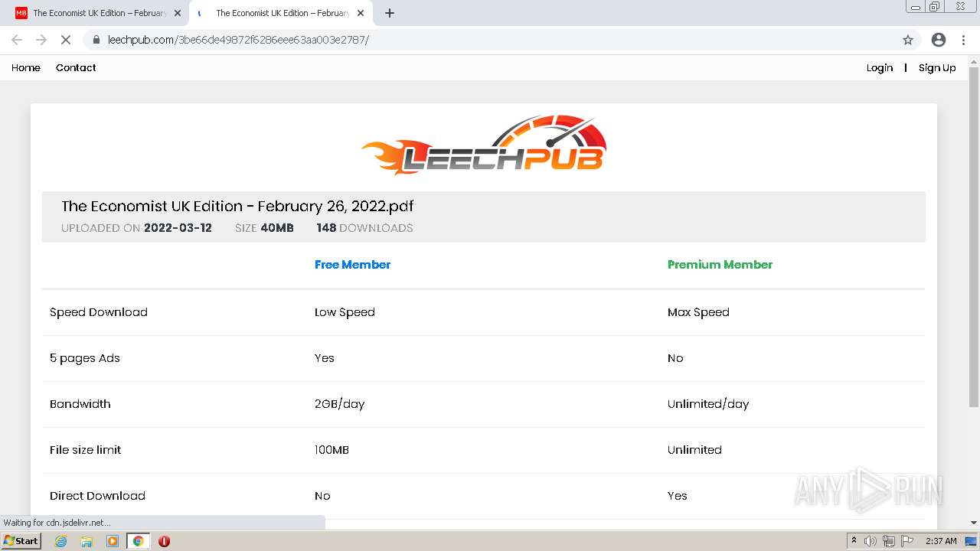This screenshot has height=551, width=980.
Task: Click the upload date 2022-03-12
Action: pos(178,227)
